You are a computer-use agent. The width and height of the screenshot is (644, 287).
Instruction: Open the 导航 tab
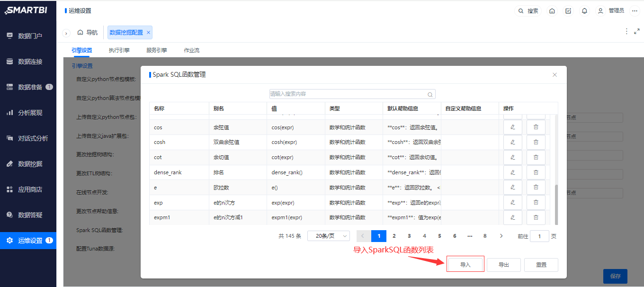88,33
